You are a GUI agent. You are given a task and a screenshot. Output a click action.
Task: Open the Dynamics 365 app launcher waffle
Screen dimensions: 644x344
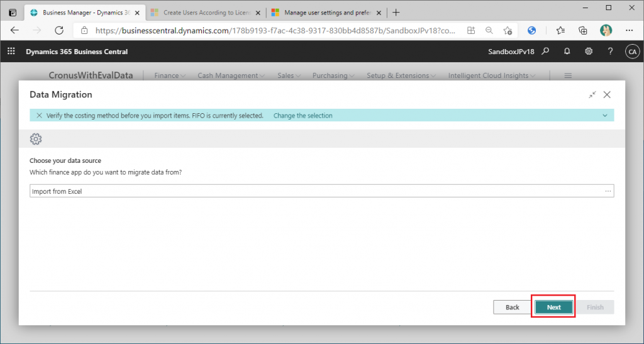tap(11, 52)
